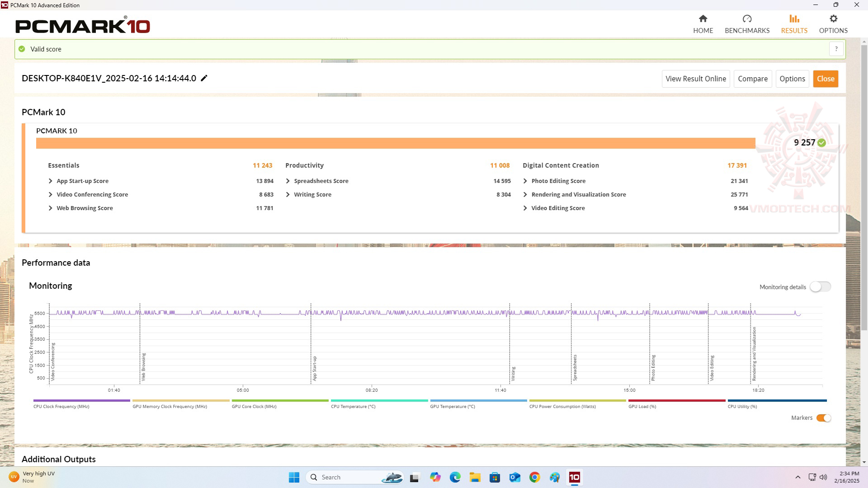868x488 pixels.
Task: Expand the App Start-up Score row
Action: tap(51, 181)
